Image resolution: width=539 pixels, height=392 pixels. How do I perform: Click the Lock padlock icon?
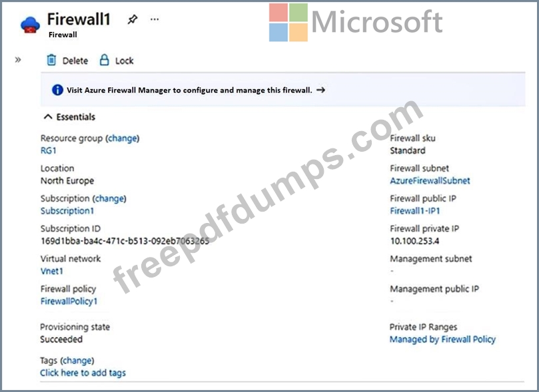(104, 61)
